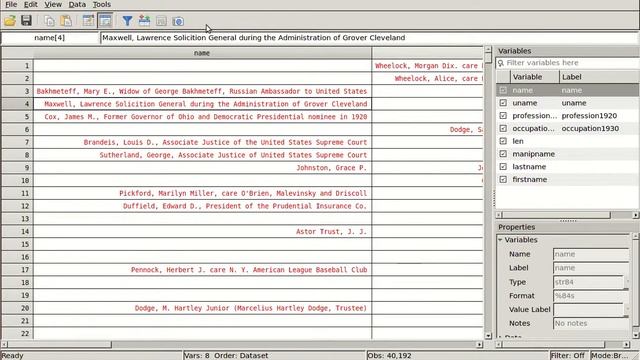Select row number 11 header
The image size is (640, 360).
coord(18,193)
